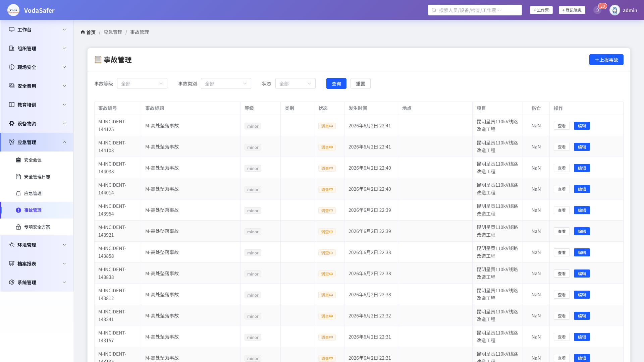Screen dimensions: 644x362
Task: Click the 设备物资 gear icon
Action: (12, 124)
